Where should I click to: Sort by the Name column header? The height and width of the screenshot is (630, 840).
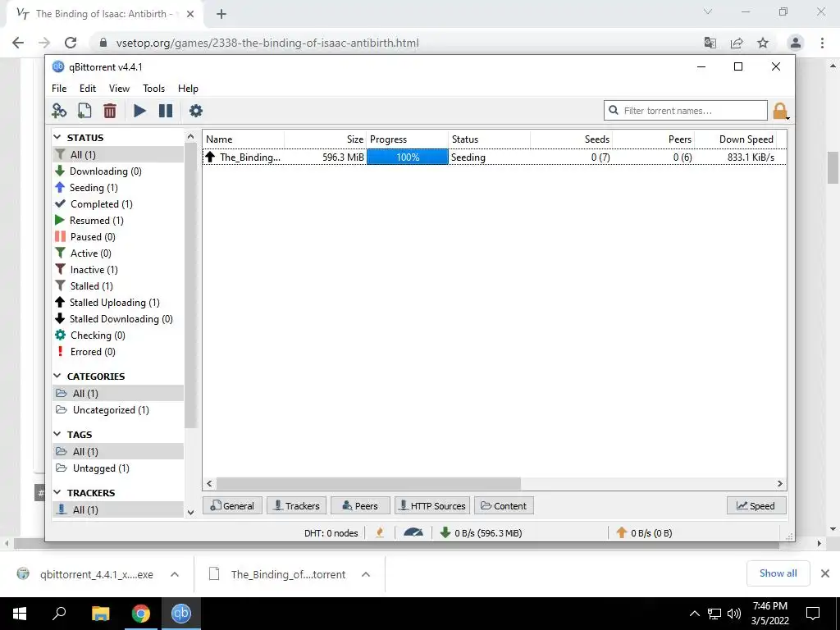[x=244, y=139]
